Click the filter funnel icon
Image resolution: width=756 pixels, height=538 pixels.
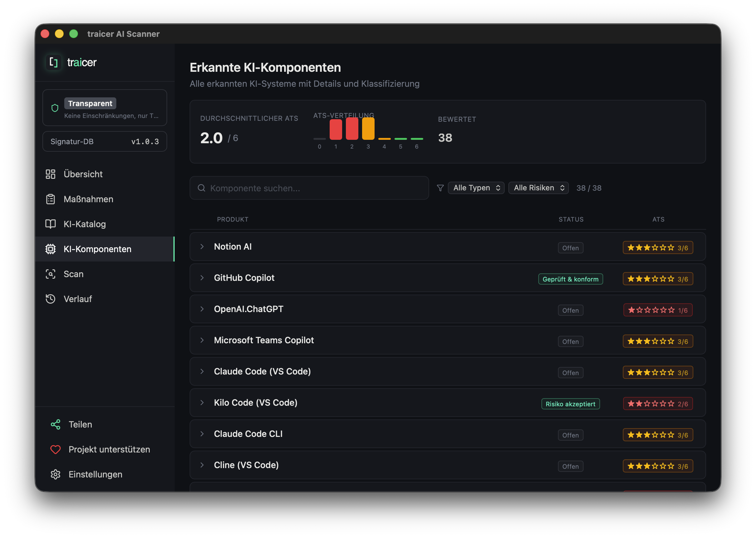pos(440,188)
